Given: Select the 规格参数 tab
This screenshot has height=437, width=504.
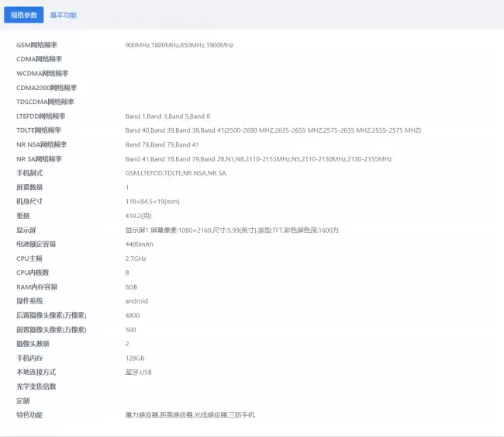Looking at the screenshot, I should pos(24,15).
